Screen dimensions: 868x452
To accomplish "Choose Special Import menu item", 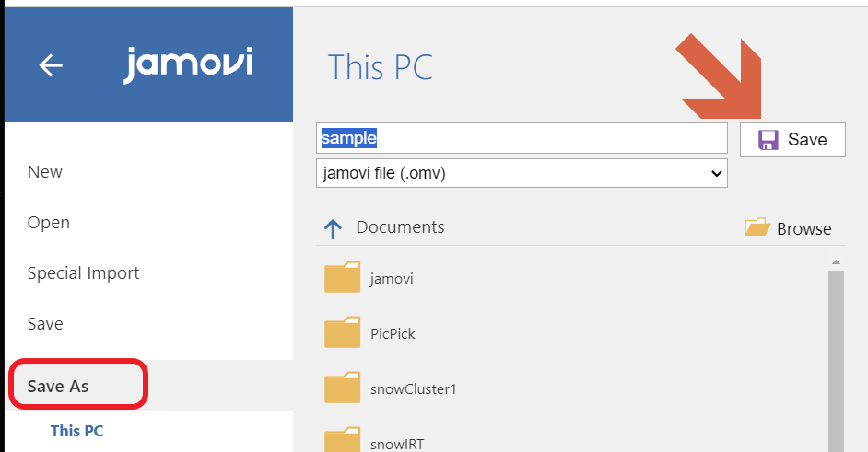I will tap(83, 273).
